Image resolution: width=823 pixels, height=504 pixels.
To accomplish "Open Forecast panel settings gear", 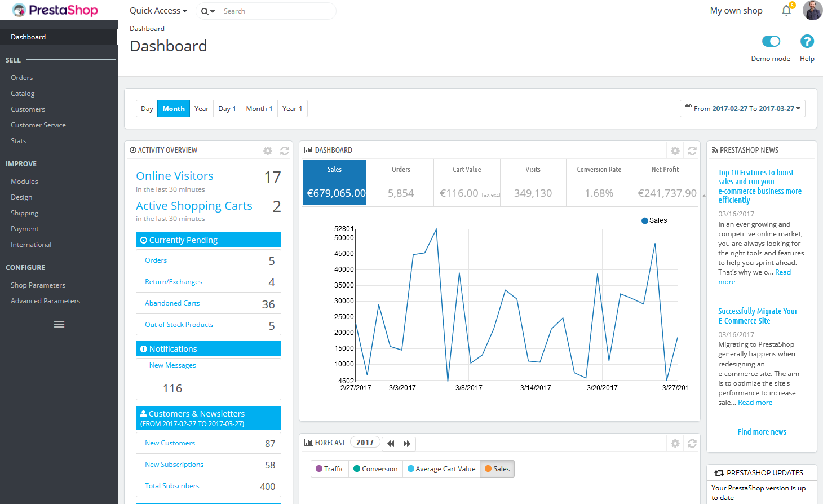I will coord(675,444).
